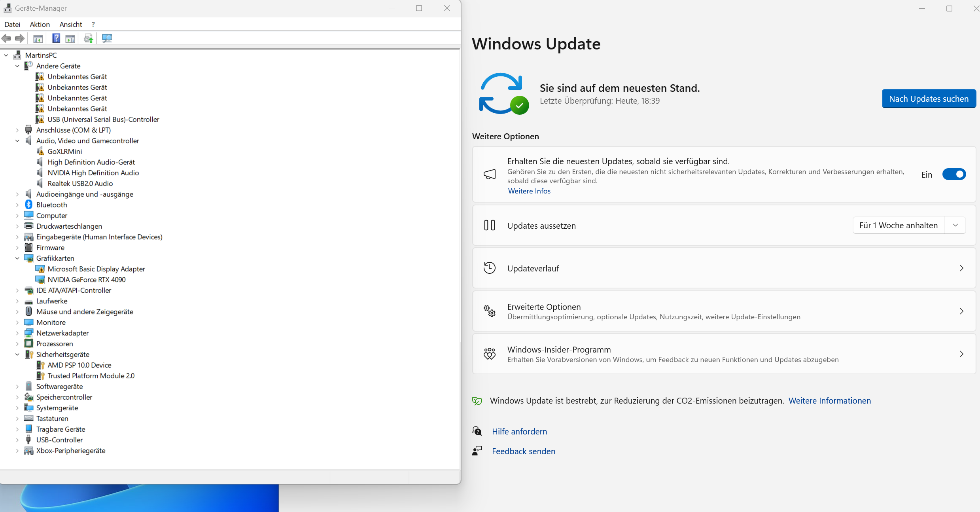Click the forward arrow toolbar icon

[20, 38]
